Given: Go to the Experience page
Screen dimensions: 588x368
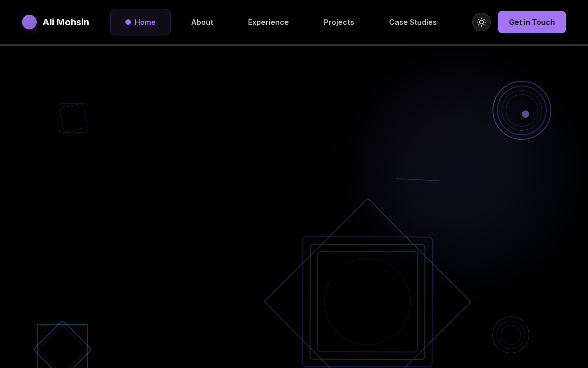Looking at the screenshot, I should 268,22.
